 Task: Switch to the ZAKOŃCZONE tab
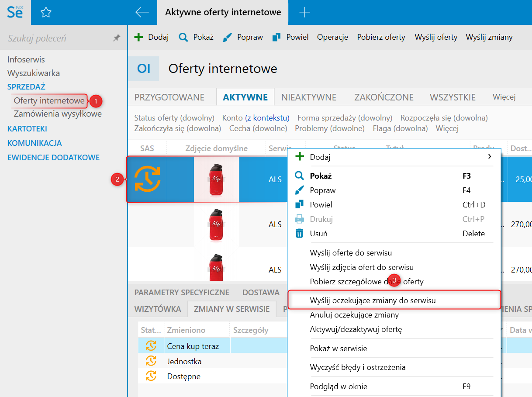pos(383,97)
